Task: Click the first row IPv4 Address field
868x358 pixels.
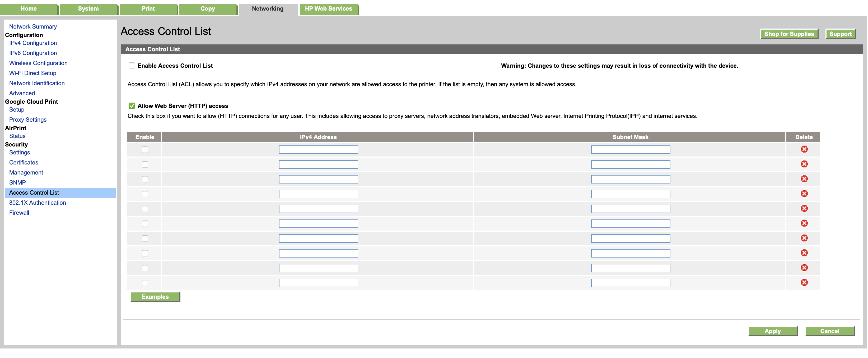Action: pyautogui.click(x=318, y=149)
